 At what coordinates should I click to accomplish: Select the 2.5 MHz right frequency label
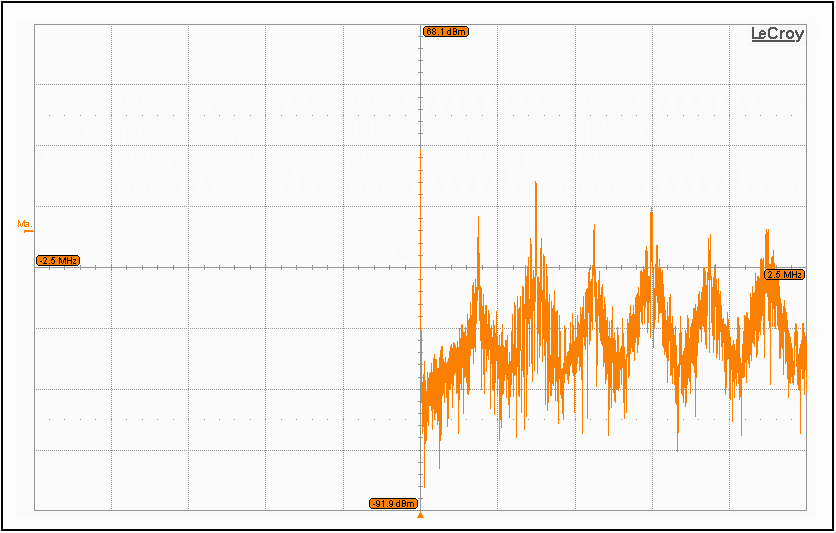pos(784,274)
